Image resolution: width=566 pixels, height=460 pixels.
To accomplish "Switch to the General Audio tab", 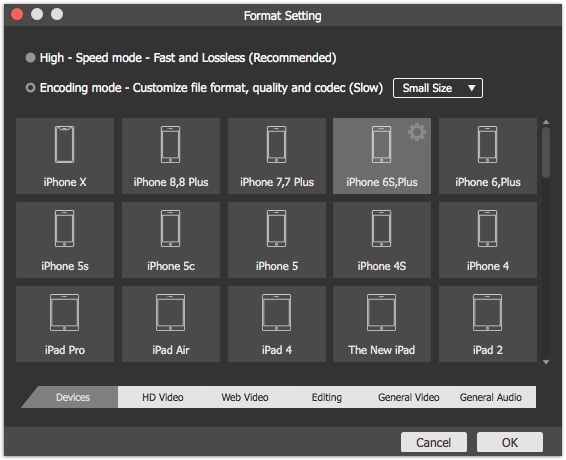I will (x=491, y=397).
